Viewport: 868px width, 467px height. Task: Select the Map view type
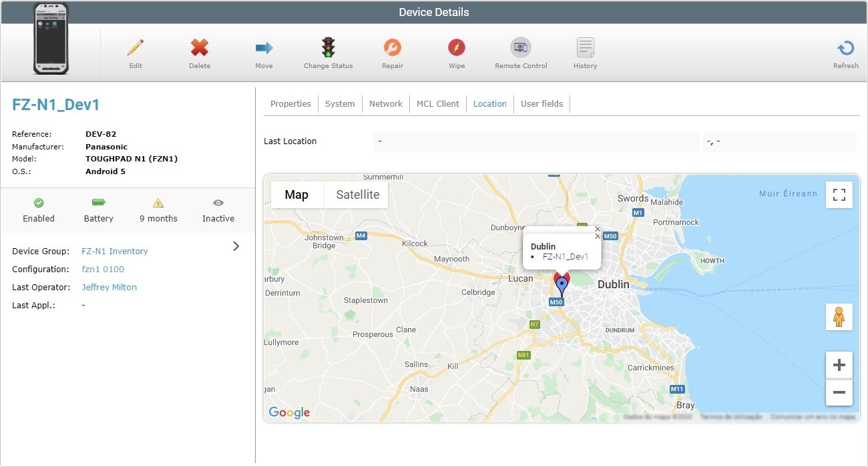[x=296, y=195]
